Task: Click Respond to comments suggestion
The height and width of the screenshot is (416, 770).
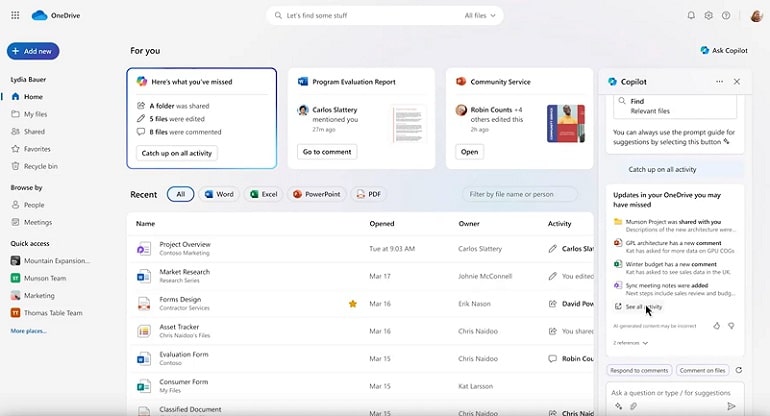Action: click(639, 370)
